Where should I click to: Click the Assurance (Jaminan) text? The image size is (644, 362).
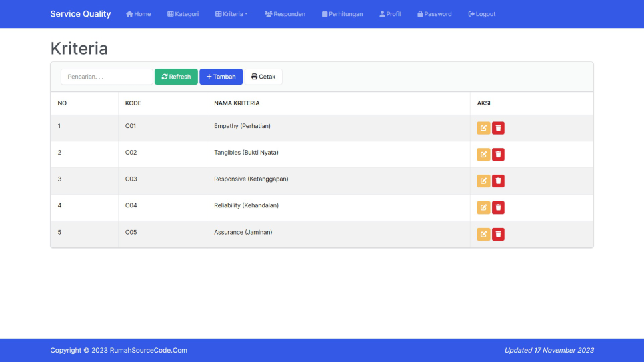coord(243,232)
